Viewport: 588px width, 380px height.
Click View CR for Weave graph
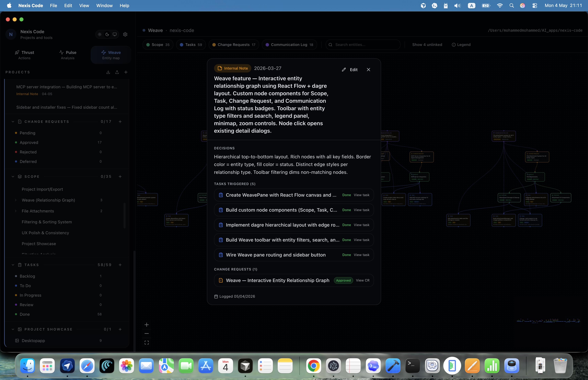point(362,280)
